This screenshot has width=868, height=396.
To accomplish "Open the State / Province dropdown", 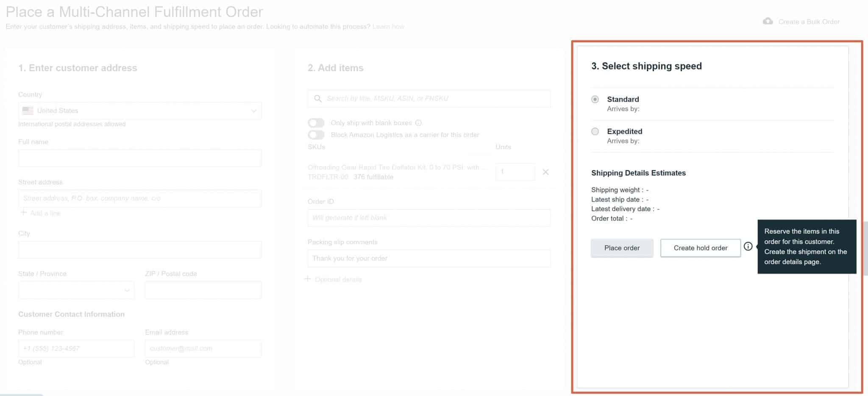I will (76, 290).
